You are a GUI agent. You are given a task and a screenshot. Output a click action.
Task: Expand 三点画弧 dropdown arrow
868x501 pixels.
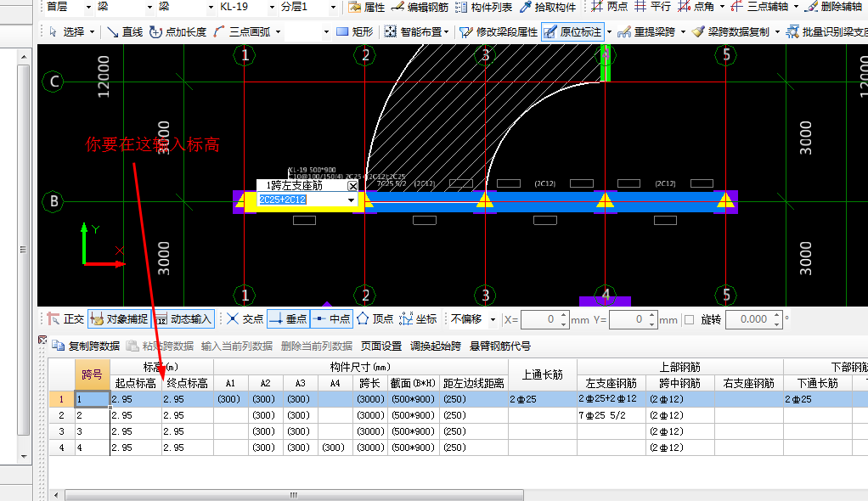click(278, 32)
